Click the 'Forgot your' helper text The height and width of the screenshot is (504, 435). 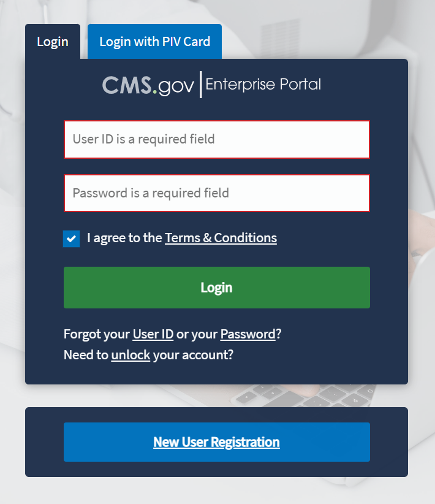[x=97, y=334]
